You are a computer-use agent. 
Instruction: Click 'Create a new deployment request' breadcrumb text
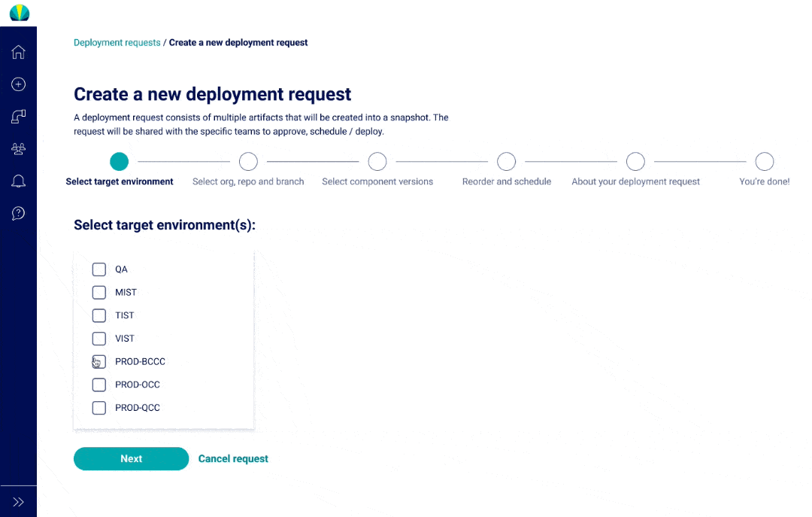(x=238, y=43)
